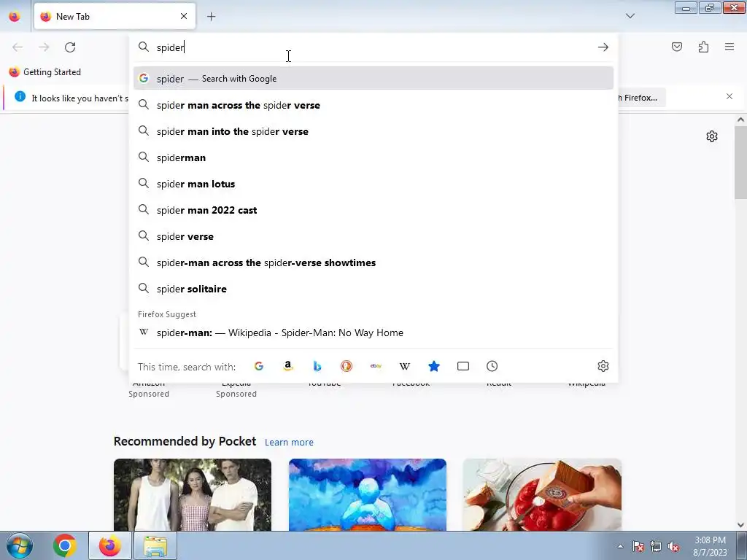
Task: Show hidden system tray icons
Action: pyautogui.click(x=620, y=546)
